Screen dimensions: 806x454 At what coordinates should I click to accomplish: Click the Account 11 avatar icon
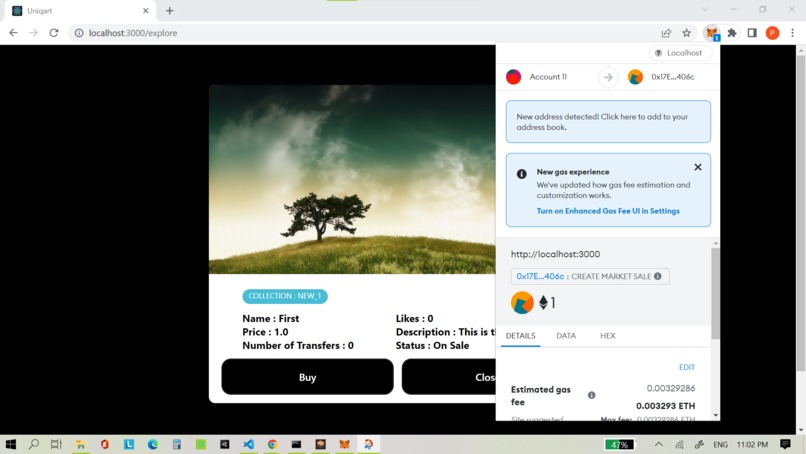[x=514, y=77]
